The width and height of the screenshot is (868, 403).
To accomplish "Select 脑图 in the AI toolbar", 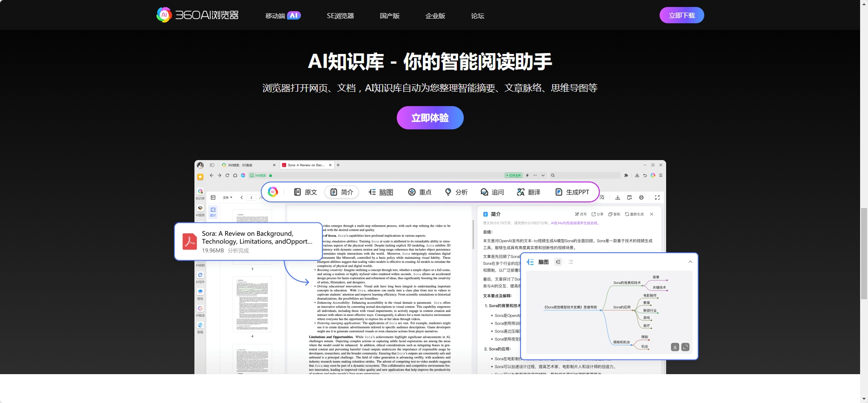I will pos(381,192).
